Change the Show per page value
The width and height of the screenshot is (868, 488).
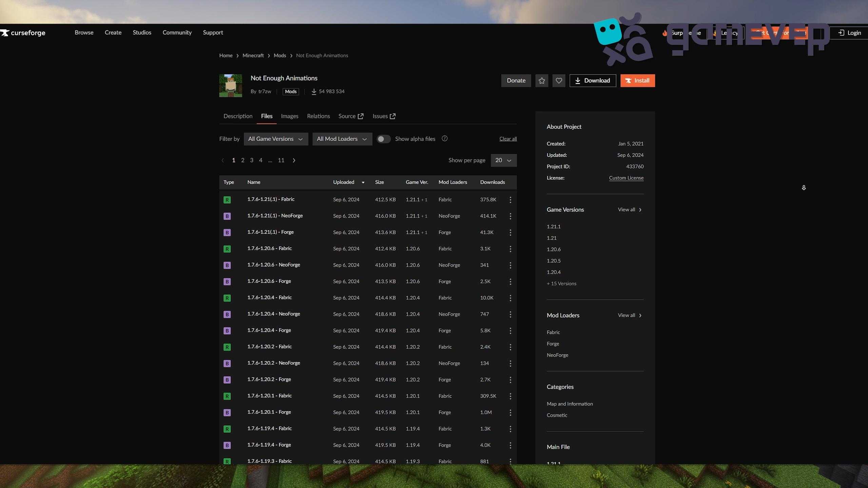click(x=504, y=160)
